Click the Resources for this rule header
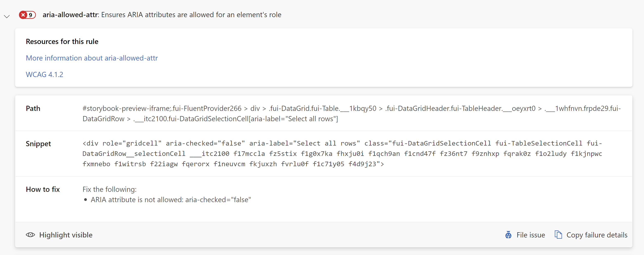 pos(62,41)
